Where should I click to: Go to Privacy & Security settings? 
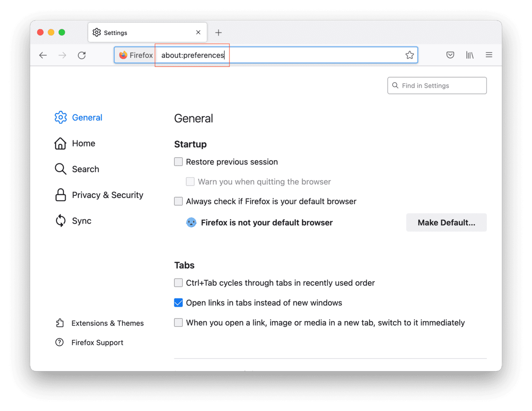pyautogui.click(x=107, y=195)
